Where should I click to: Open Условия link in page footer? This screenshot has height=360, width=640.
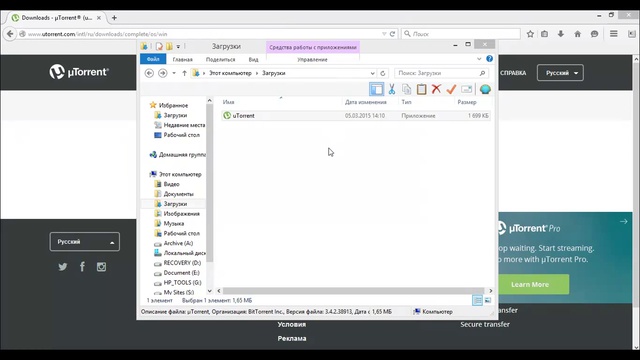pyautogui.click(x=291, y=324)
